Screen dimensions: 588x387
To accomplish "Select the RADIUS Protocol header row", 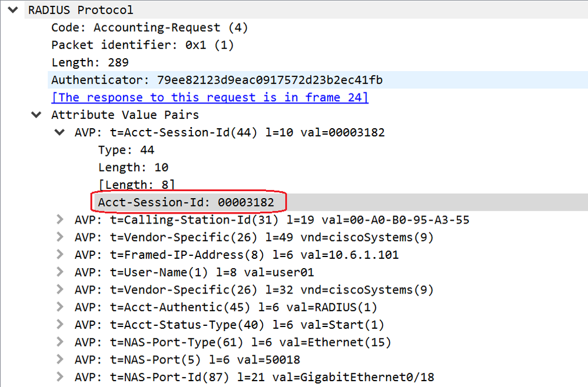I will (x=306, y=10).
